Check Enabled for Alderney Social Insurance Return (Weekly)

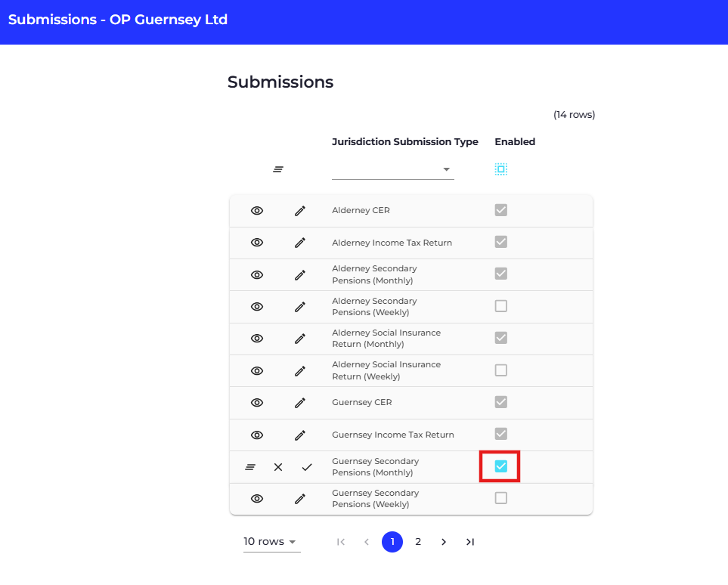click(x=501, y=370)
